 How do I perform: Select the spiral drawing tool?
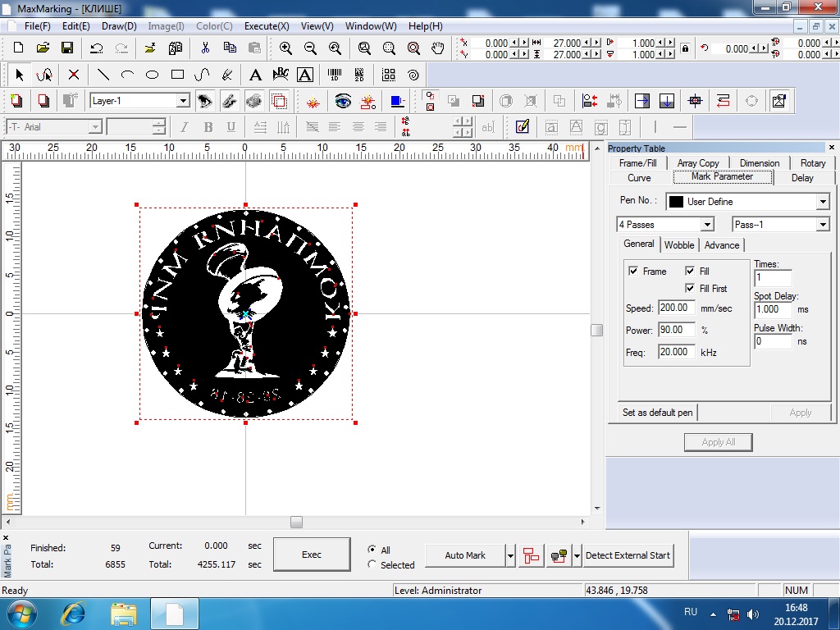[x=413, y=75]
